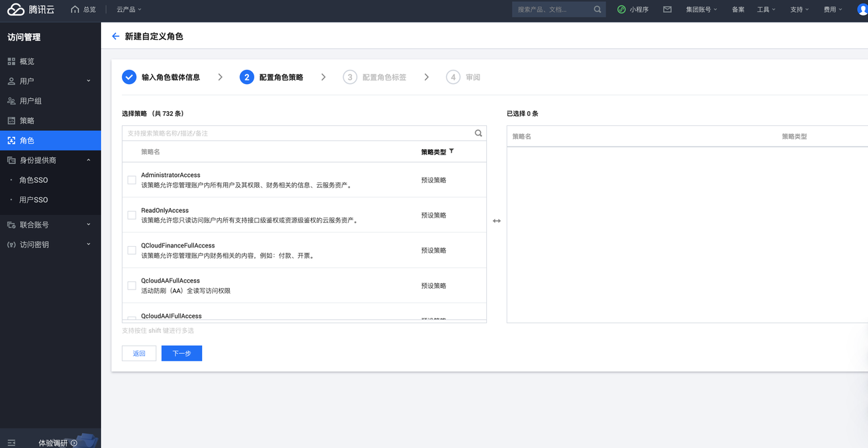
Task: Click the 下一步 button
Action: 182,353
